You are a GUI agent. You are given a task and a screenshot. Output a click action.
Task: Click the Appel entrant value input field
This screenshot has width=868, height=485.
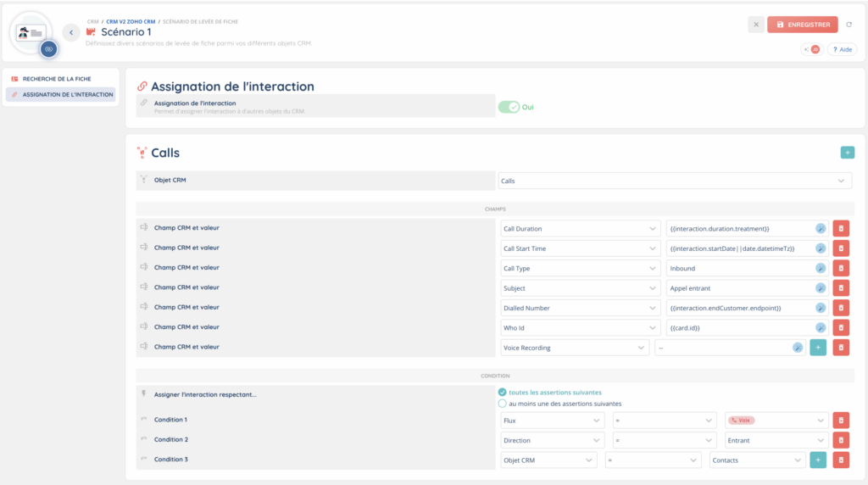click(739, 287)
